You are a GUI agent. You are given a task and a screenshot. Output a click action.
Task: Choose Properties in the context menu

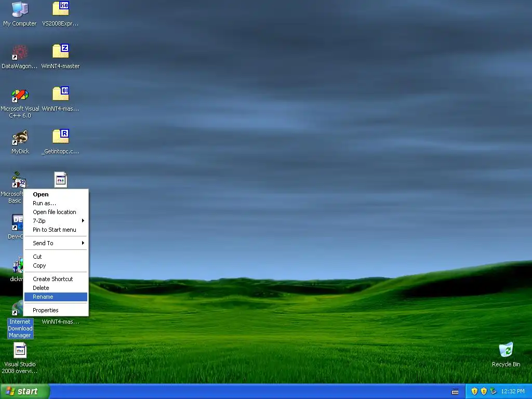(x=56, y=310)
